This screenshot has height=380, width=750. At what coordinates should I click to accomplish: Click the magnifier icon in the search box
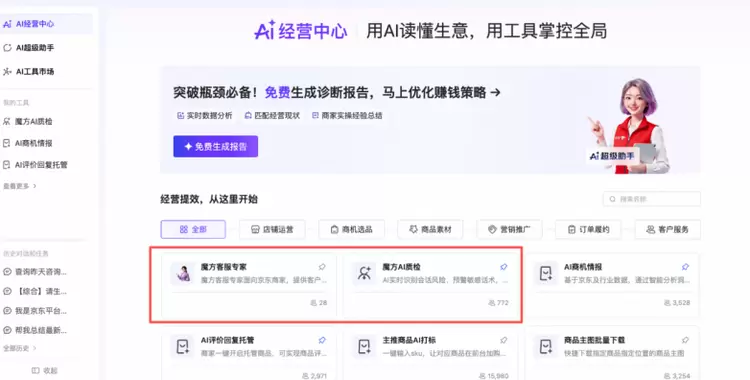(x=612, y=199)
